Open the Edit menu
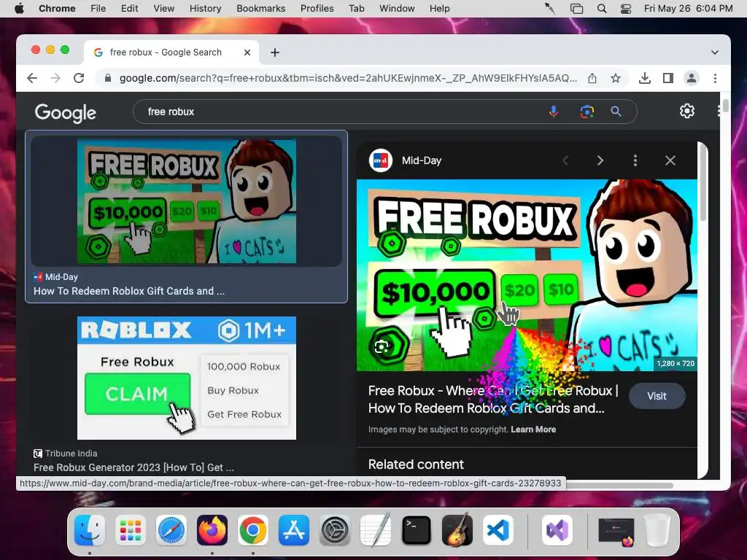Image resolution: width=747 pixels, height=560 pixels. click(x=129, y=9)
